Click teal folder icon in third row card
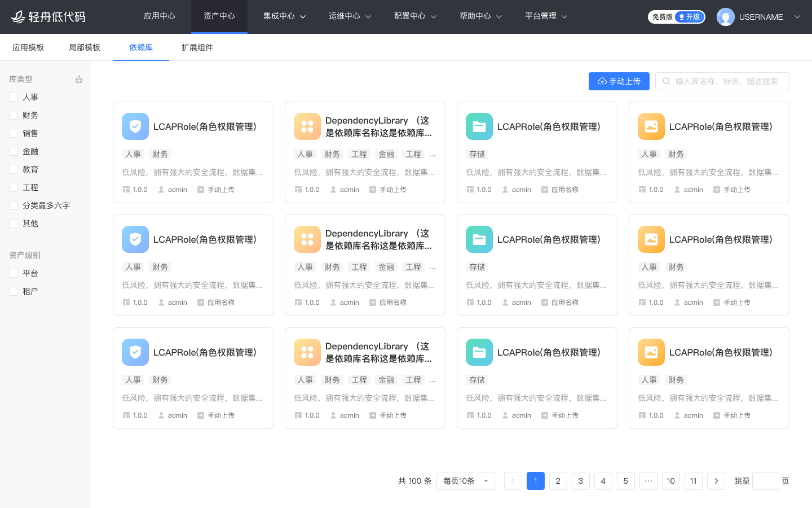This screenshot has width=812, height=508. click(479, 352)
